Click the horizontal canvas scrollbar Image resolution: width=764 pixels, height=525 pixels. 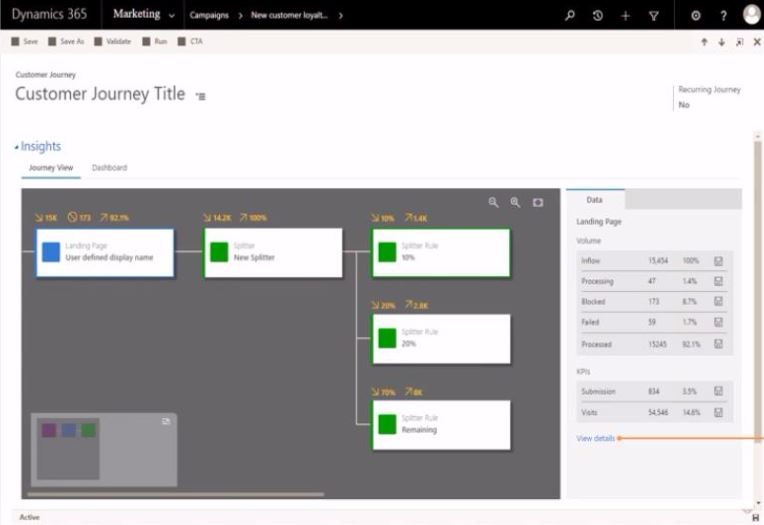click(x=175, y=494)
